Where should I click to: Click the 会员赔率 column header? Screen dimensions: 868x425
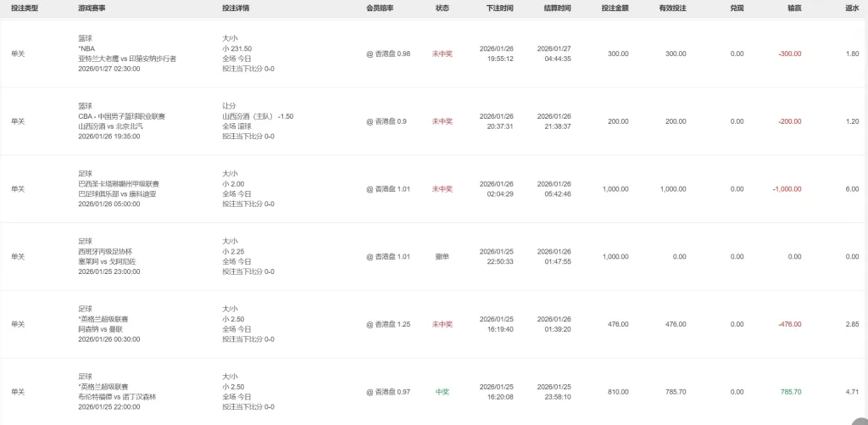380,8
